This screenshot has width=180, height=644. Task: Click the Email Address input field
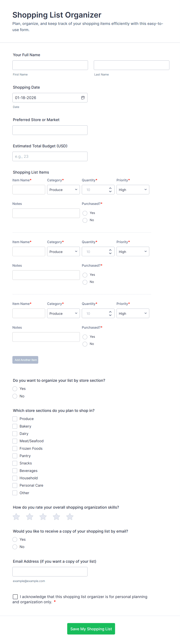(x=50, y=572)
